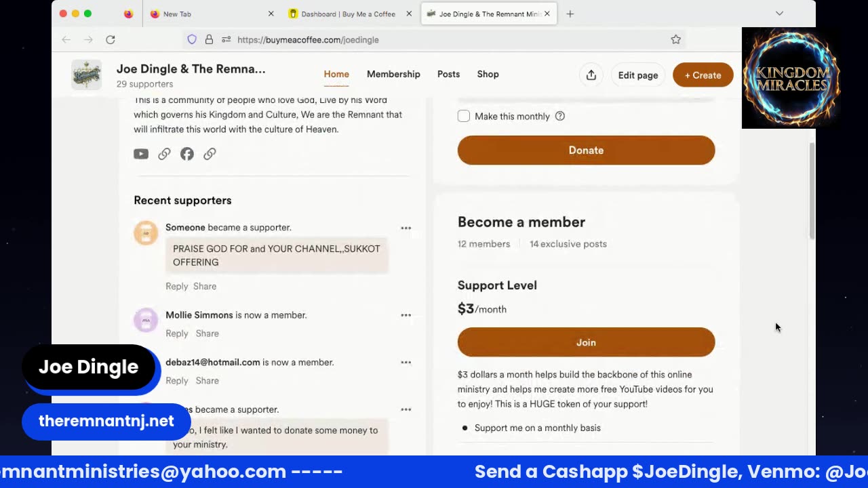This screenshot has width=868, height=488.
Task: Switch to Dashboard Buy Me a Coffee tab
Action: [x=351, y=14]
